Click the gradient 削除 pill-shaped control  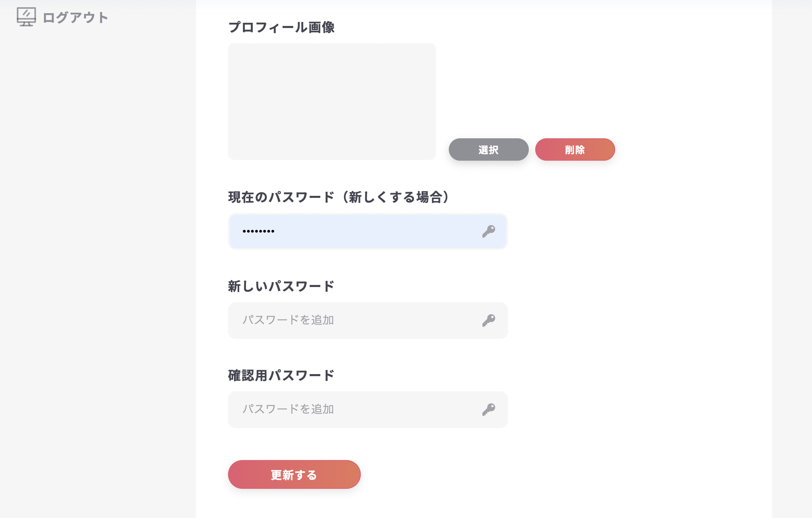coord(575,149)
